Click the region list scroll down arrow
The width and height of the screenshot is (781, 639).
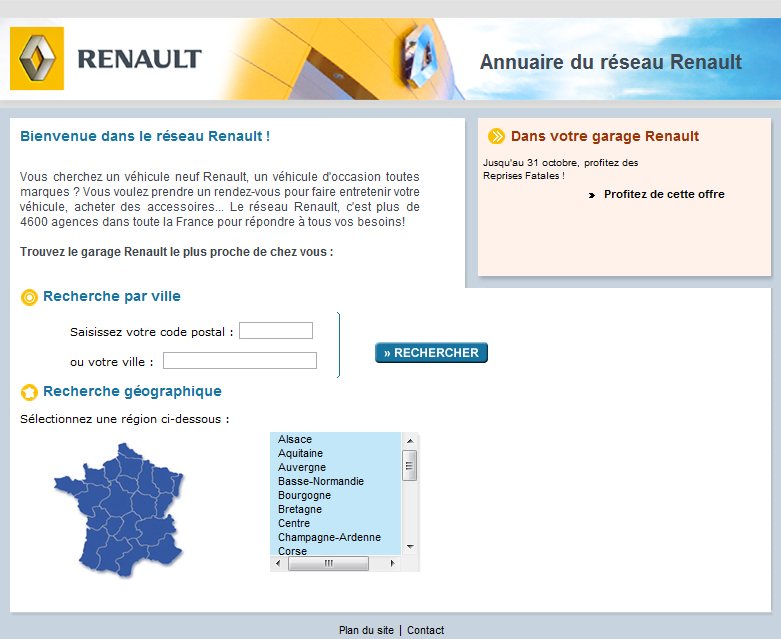[x=410, y=547]
